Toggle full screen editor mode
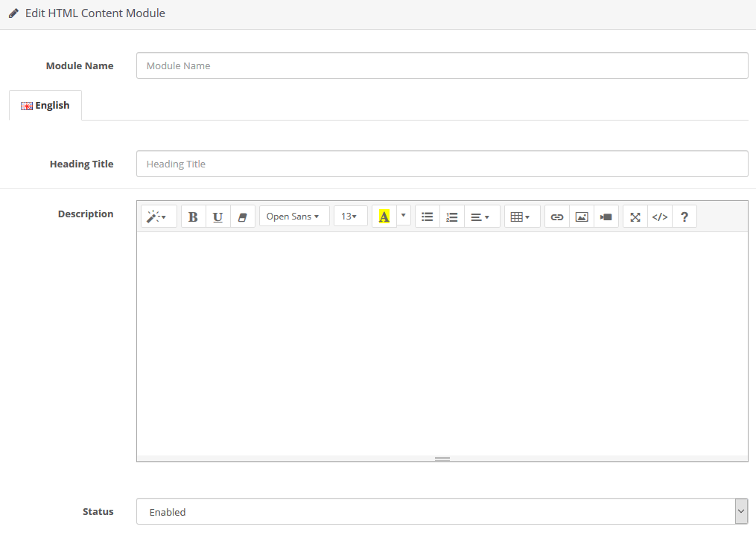The image size is (756, 541). click(635, 217)
